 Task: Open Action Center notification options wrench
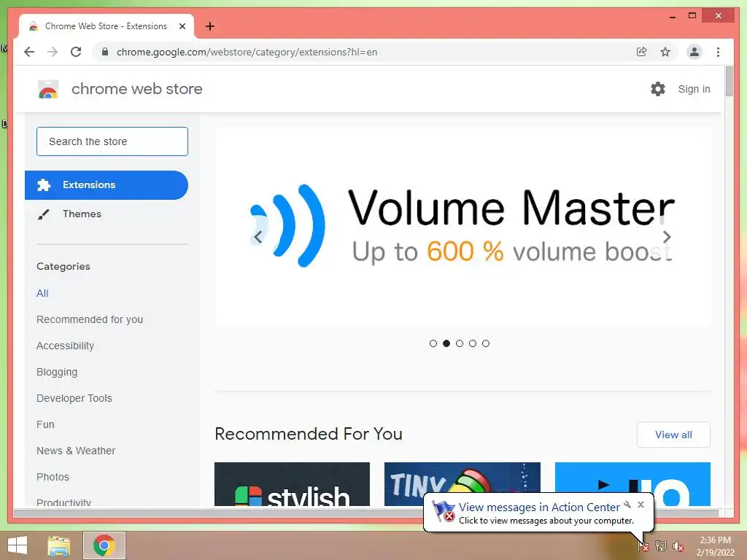pyautogui.click(x=627, y=505)
